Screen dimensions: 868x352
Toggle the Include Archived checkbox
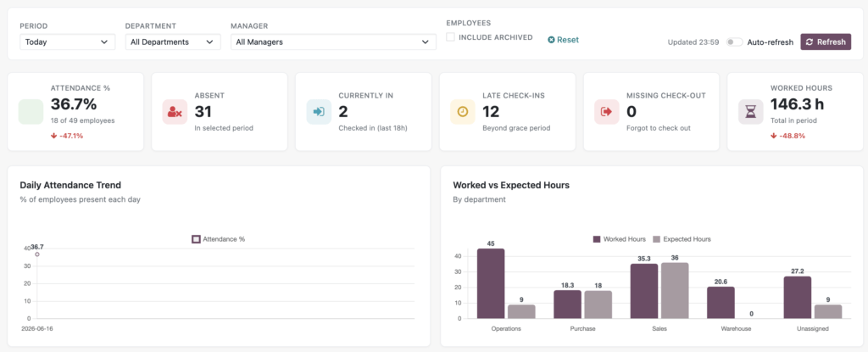click(x=451, y=37)
